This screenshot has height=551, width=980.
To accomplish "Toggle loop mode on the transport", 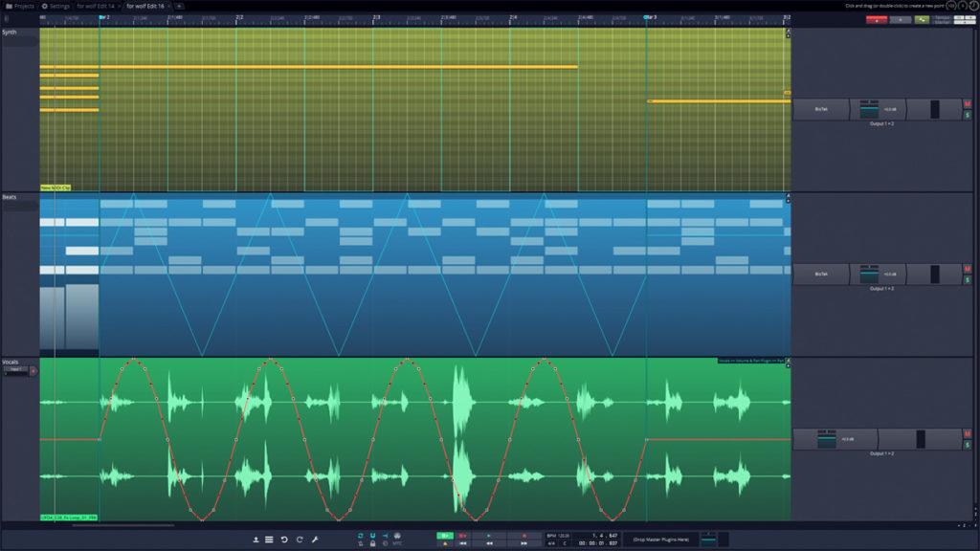I will point(361,536).
